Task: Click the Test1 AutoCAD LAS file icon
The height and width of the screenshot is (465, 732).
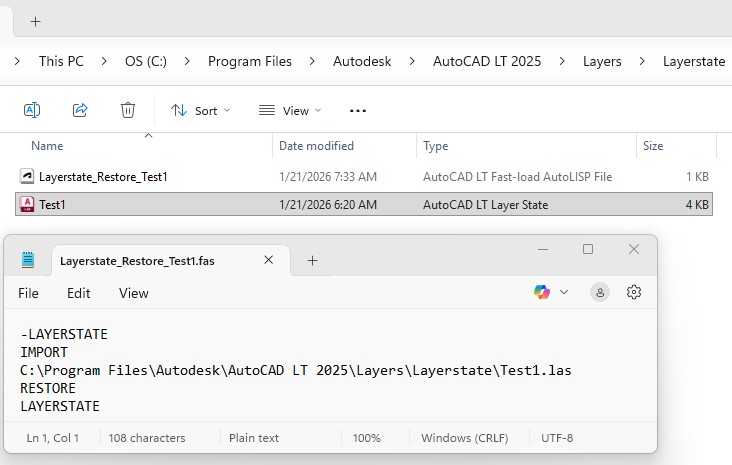Action: [27, 204]
